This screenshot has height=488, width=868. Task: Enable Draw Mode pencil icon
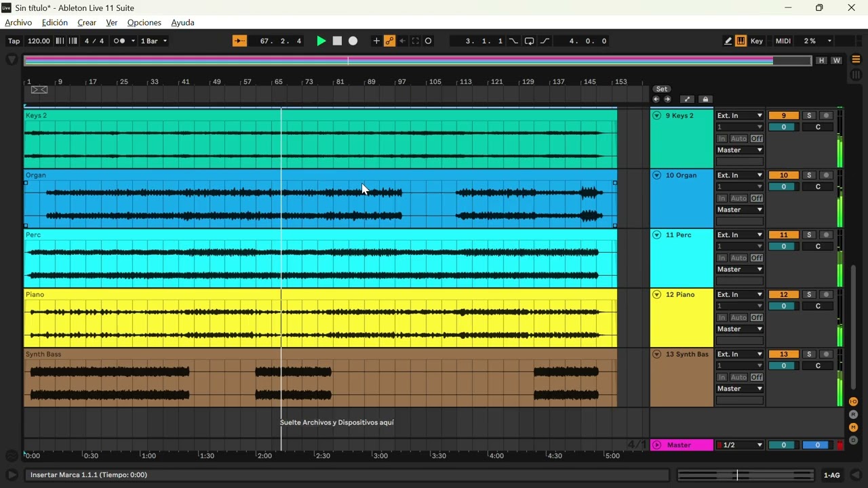pos(728,41)
